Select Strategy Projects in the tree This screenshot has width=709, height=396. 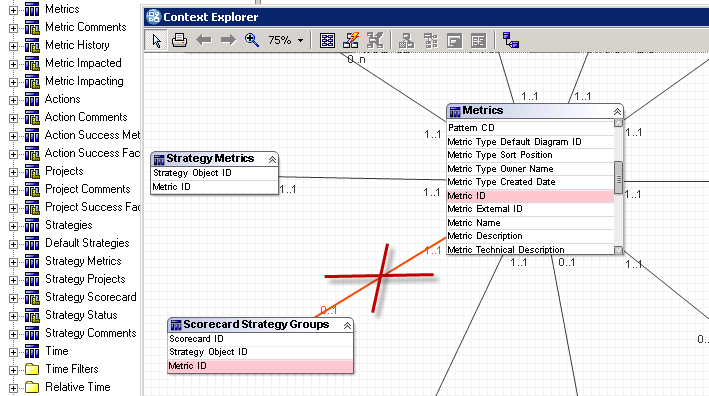tap(85, 279)
